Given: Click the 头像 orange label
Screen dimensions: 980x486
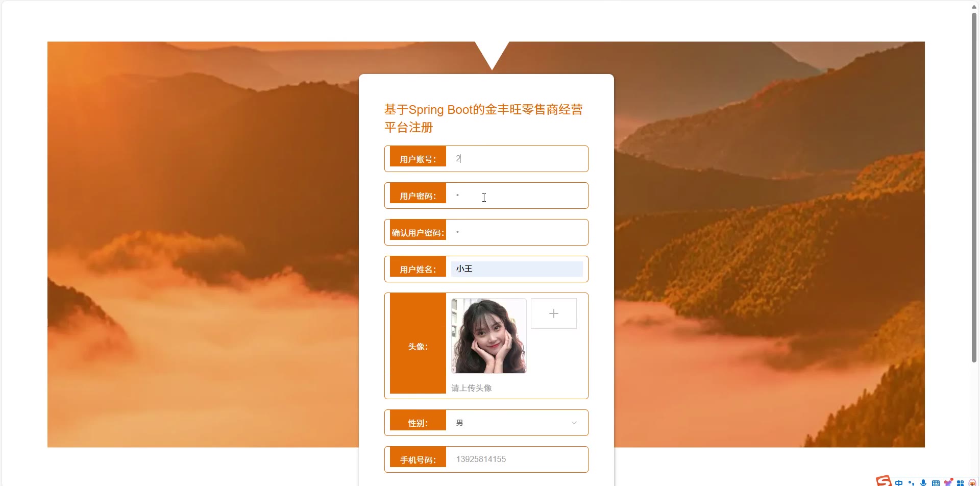Looking at the screenshot, I should click(418, 343).
